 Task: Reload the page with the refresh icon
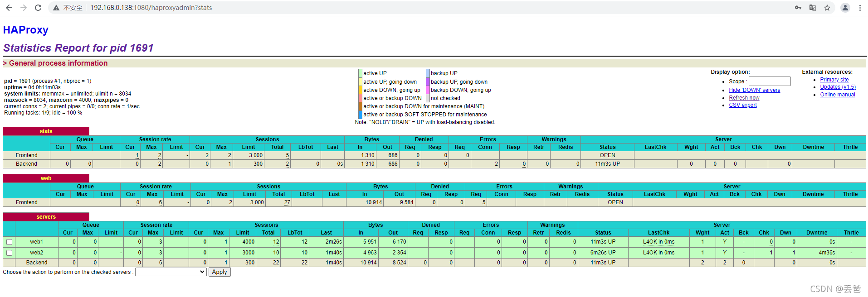(38, 8)
